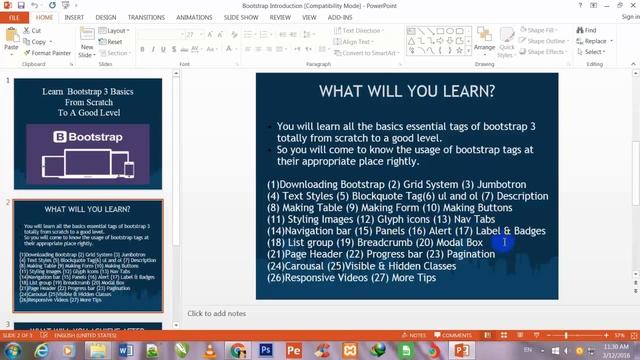The height and width of the screenshot is (360, 640).
Task: Click Convert to SmartArt button
Action: 366,53
